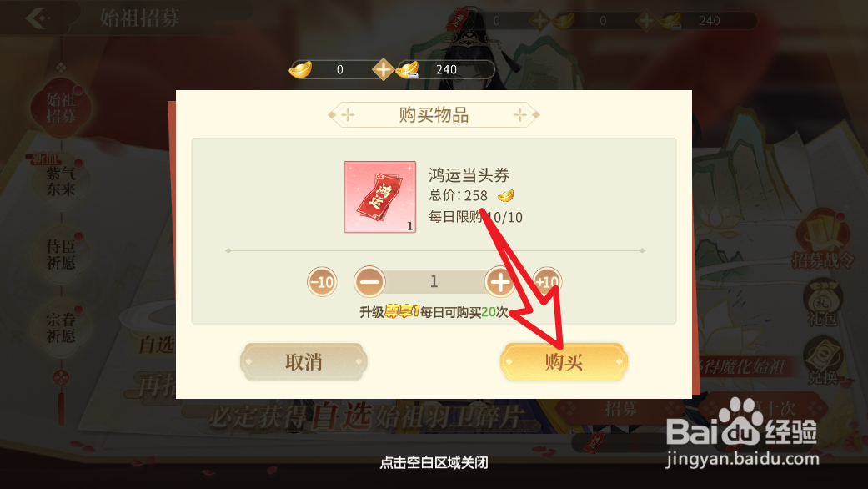868x489 pixels.
Task: Reduce quantity with the minus button
Action: [x=369, y=282]
